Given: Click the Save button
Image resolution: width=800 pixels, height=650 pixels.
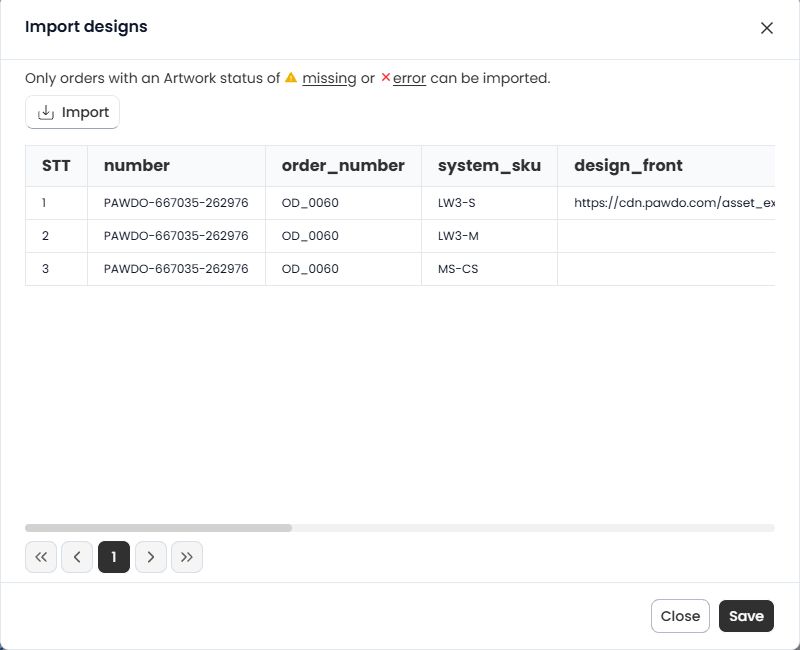Looking at the screenshot, I should click(746, 616).
